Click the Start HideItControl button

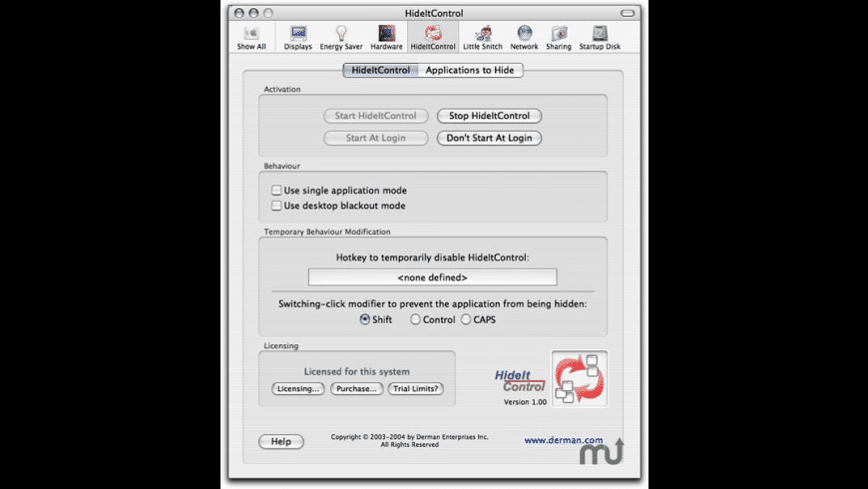pyautogui.click(x=376, y=116)
